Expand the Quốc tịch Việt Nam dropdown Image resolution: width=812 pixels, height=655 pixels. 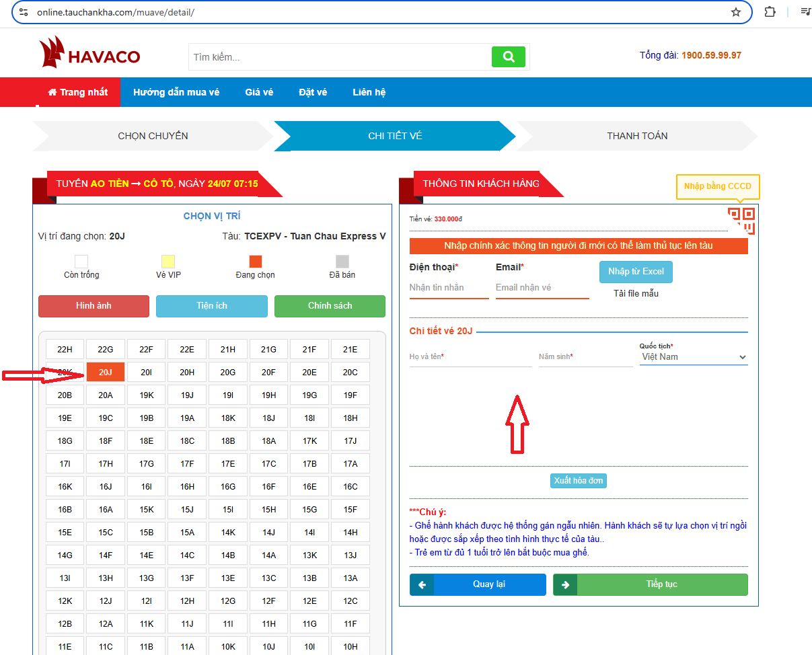tap(693, 357)
